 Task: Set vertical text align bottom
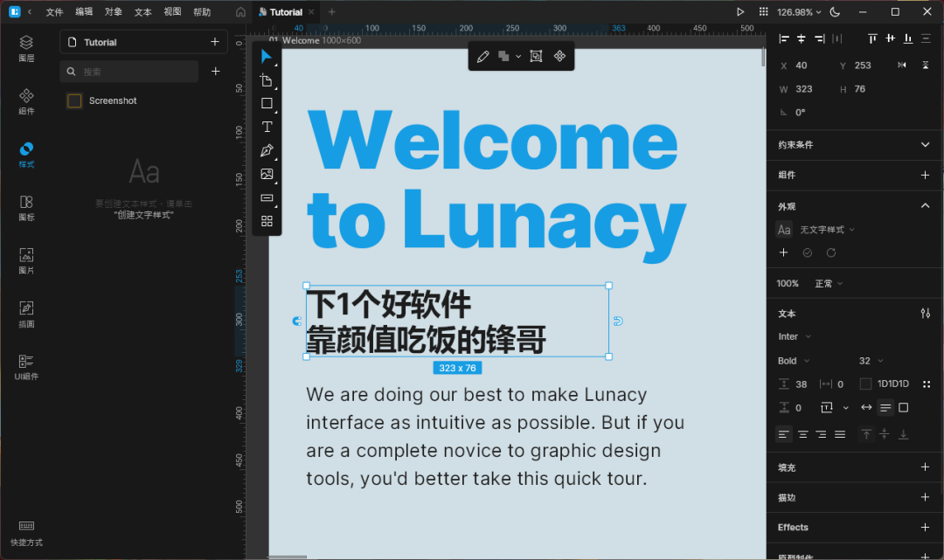[x=903, y=434]
